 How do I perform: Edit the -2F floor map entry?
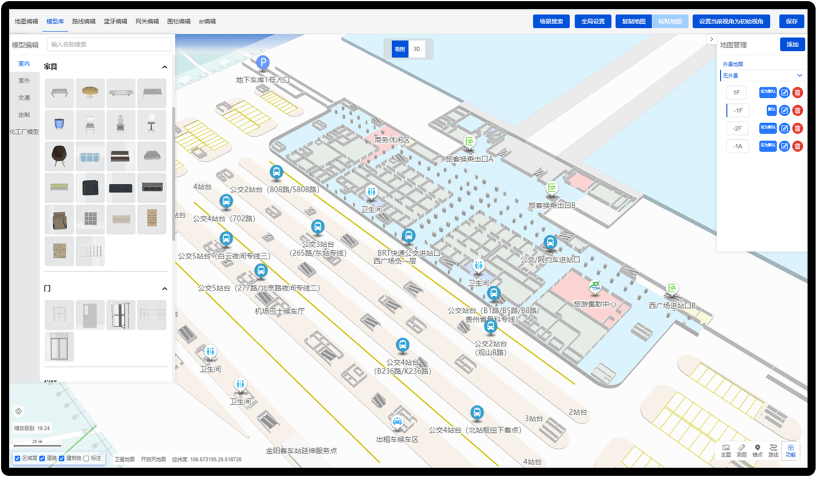coord(785,128)
